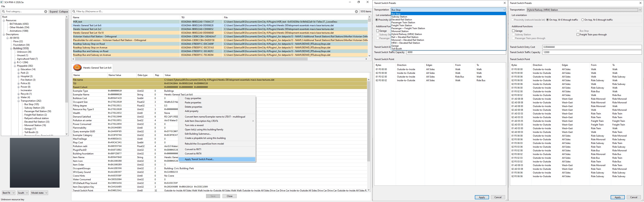Select On-top, N–S through traffic orientation
Screen dimensions: 644x202
pos(597,20)
